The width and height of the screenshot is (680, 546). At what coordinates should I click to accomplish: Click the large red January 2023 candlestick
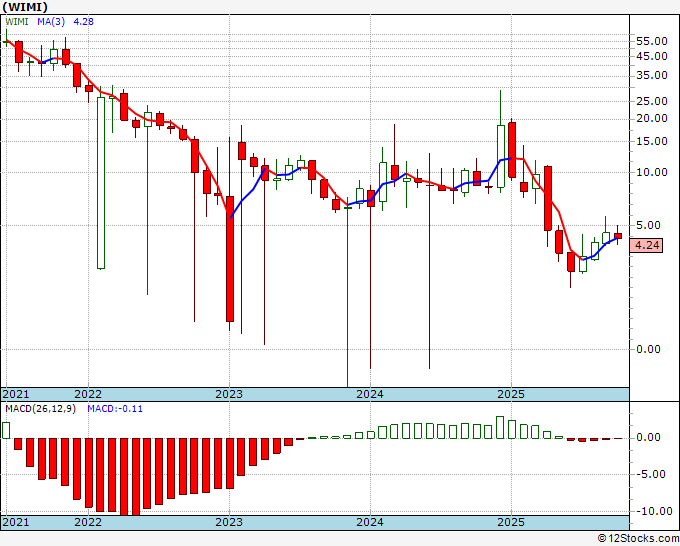point(230,259)
